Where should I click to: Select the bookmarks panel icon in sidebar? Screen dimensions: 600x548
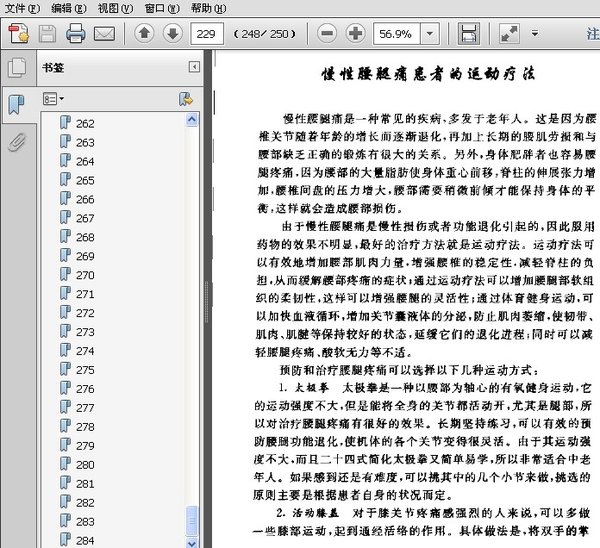tap(16, 104)
